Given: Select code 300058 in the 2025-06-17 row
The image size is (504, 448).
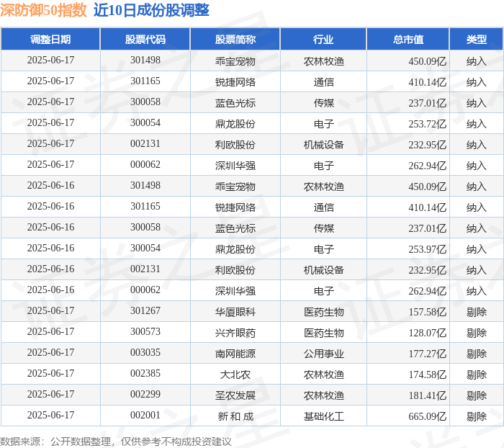Looking at the screenshot, I should click(x=145, y=102).
